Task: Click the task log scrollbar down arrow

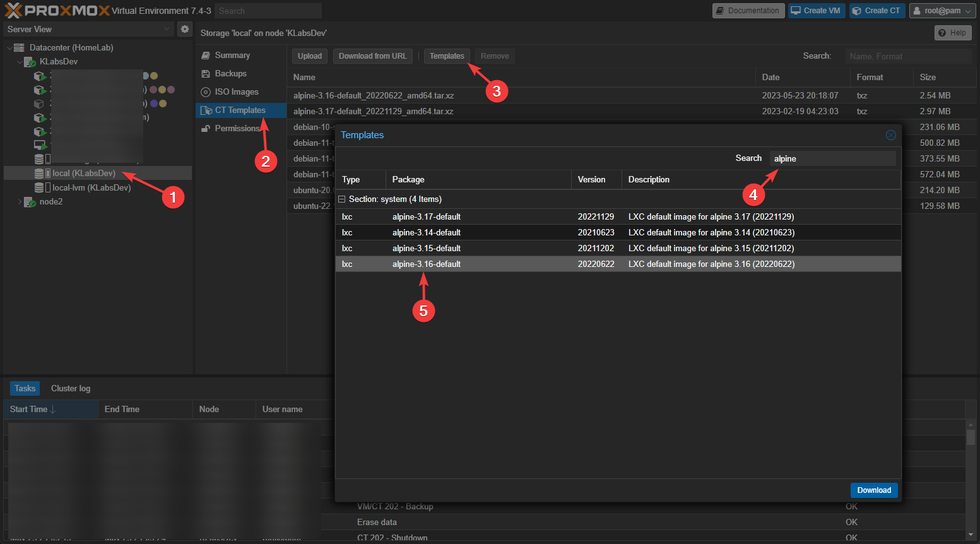Action: [971, 535]
